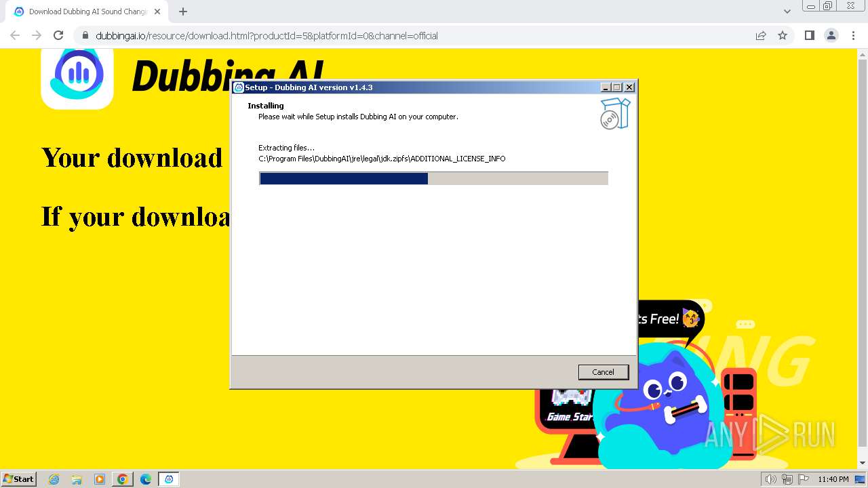868x488 pixels.
Task: Launch Internet Explorer from taskbar
Action: point(54,479)
